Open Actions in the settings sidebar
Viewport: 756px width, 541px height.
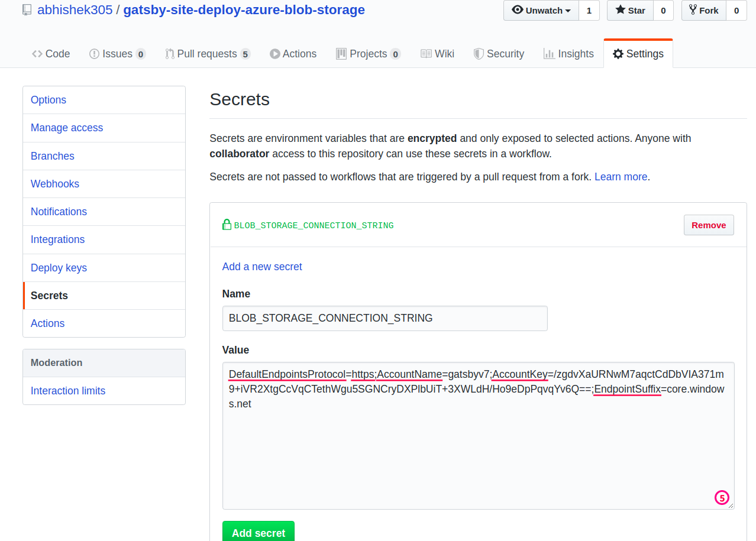click(104, 323)
